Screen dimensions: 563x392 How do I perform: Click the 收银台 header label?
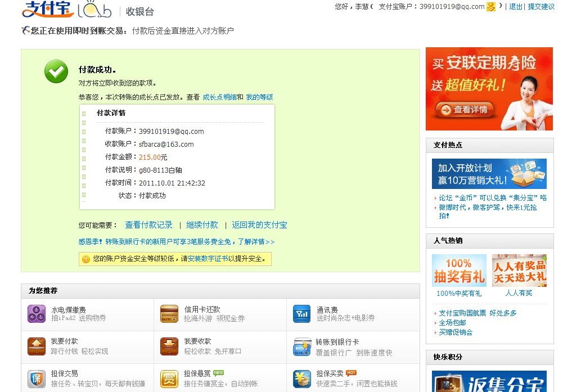pyautogui.click(x=140, y=11)
